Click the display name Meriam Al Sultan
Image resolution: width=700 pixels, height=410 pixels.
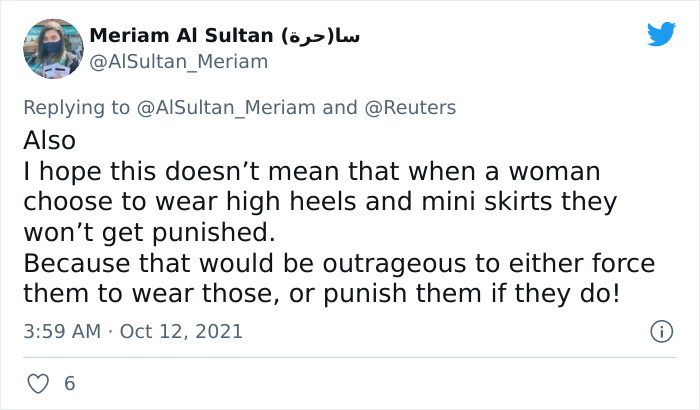(x=181, y=36)
